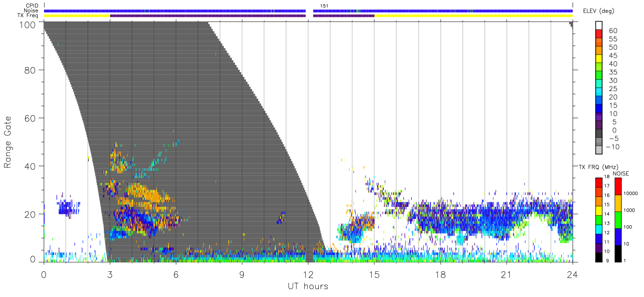Click the gray shaded region near gate 80 hour 6
The width and height of the screenshot is (644, 297).
click(x=176, y=70)
